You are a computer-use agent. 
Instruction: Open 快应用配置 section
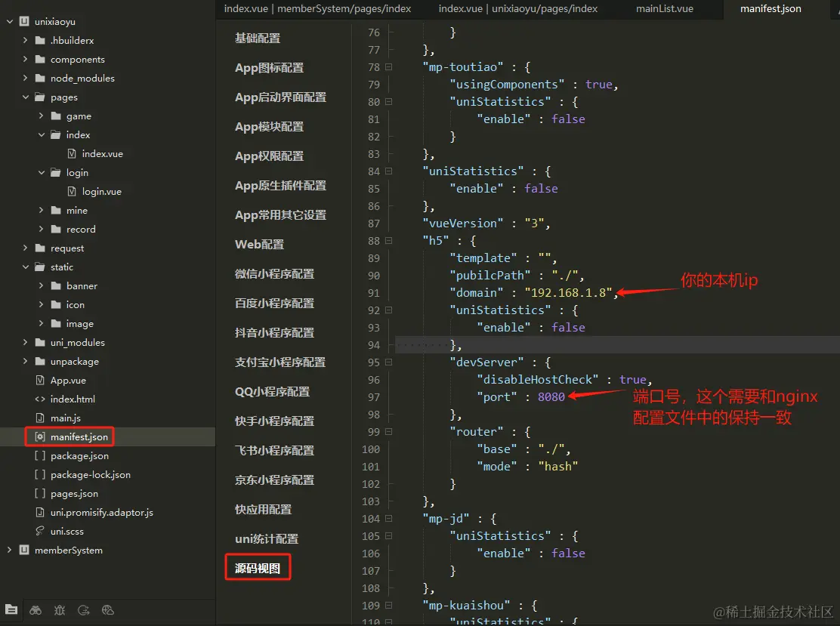click(x=264, y=509)
